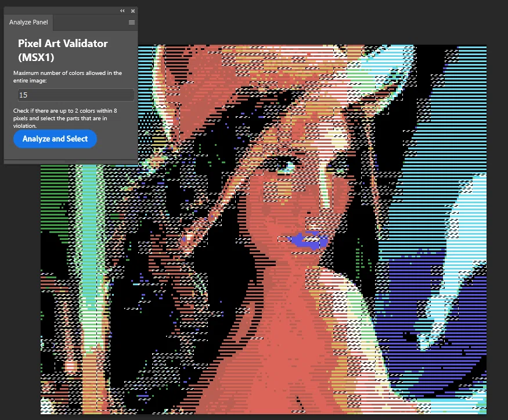508x420 pixels.
Task: Collapse the panel using the double-arrow icon
Action: [122, 10]
